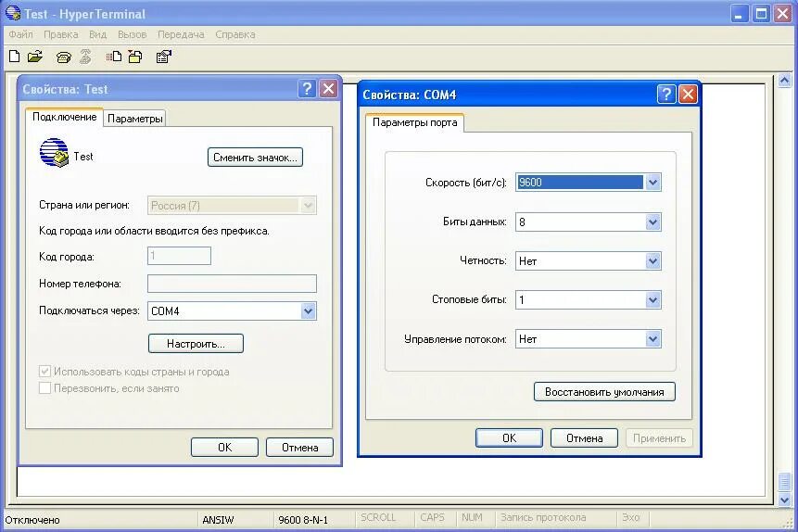Click 'Запись протокола' in status bar

[543, 518]
